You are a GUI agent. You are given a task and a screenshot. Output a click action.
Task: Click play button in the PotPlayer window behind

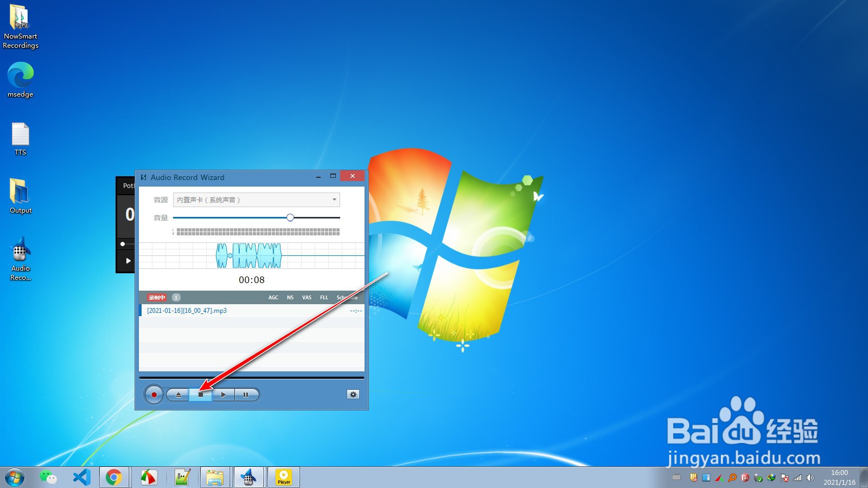tap(128, 261)
